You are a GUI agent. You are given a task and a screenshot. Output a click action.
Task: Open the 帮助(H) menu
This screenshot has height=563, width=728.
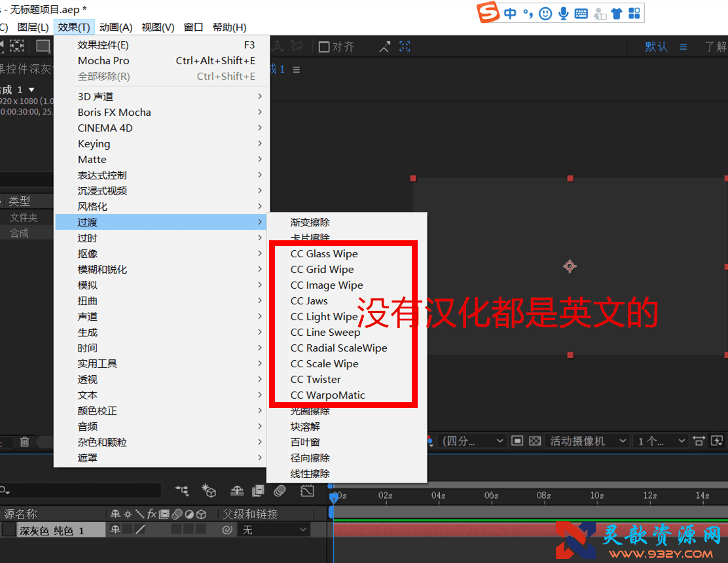229,27
